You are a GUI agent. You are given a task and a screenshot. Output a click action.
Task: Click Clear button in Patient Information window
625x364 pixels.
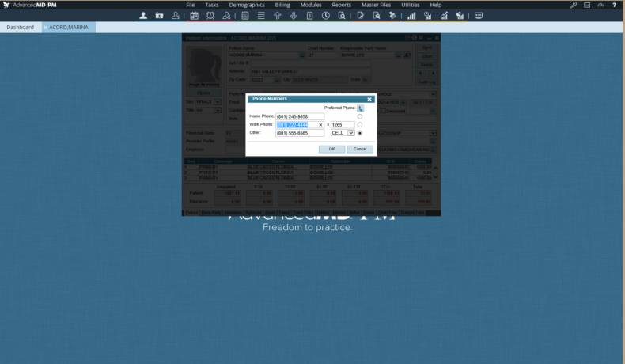tap(427, 56)
